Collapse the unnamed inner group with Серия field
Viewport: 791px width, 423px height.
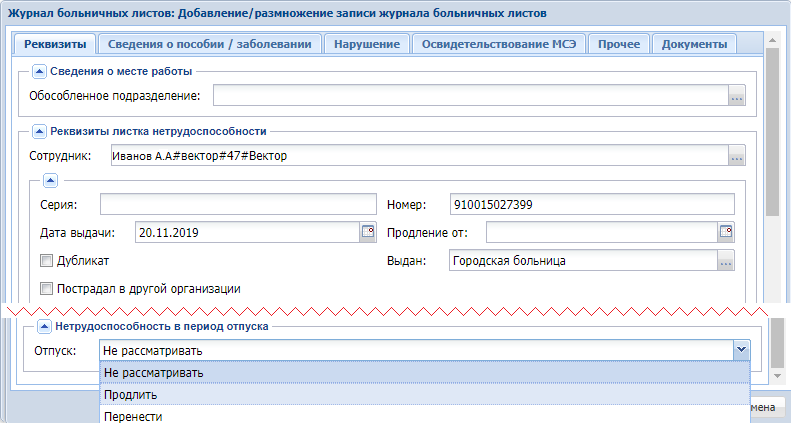(50, 180)
